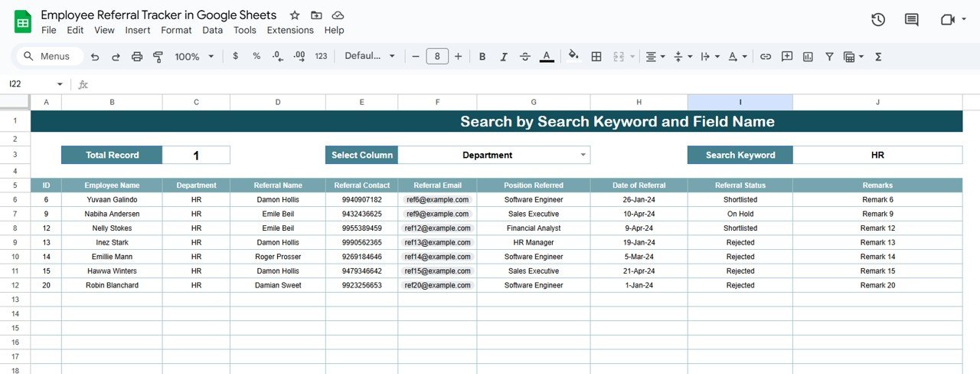This screenshot has height=374, width=980.
Task: Toggle bold formatting
Action: pos(482,57)
